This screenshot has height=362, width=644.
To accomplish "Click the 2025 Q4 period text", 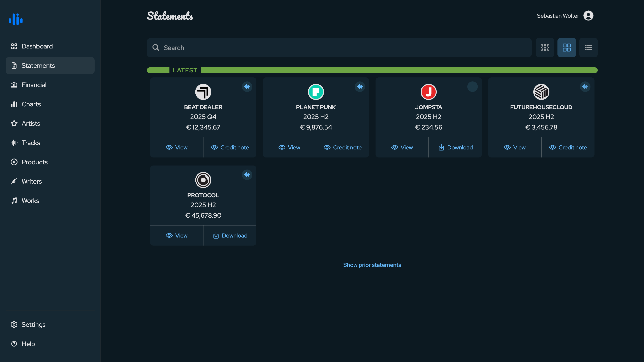I will (203, 117).
